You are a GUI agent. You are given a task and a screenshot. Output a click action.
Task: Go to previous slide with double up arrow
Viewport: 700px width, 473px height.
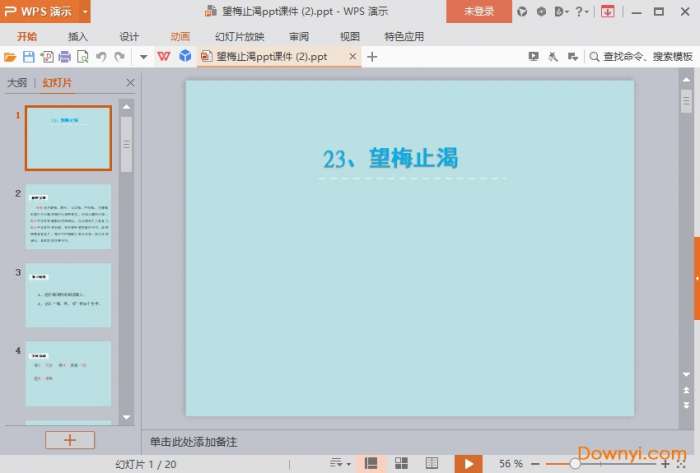click(686, 390)
